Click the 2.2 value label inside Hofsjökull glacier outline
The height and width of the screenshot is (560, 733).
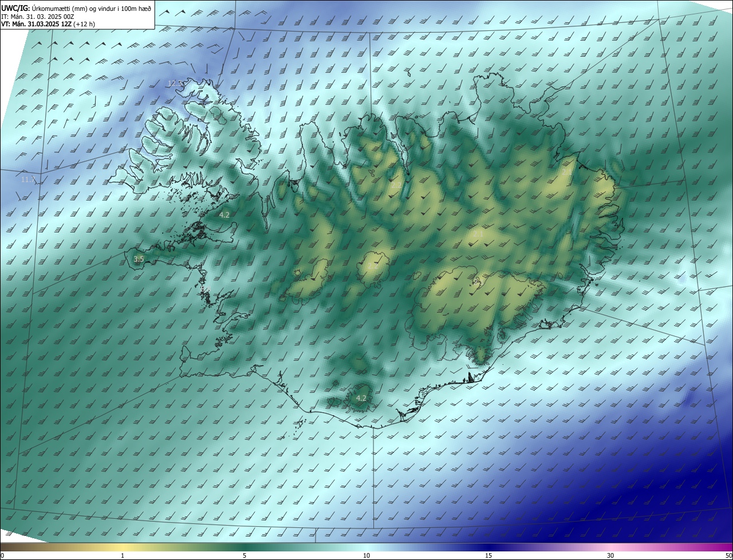[373, 267]
